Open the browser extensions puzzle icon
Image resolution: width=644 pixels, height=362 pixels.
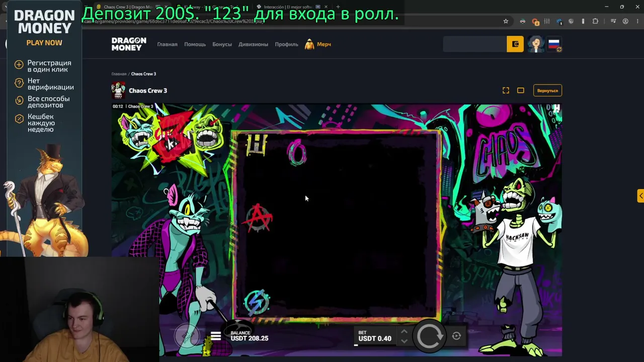coord(595,21)
